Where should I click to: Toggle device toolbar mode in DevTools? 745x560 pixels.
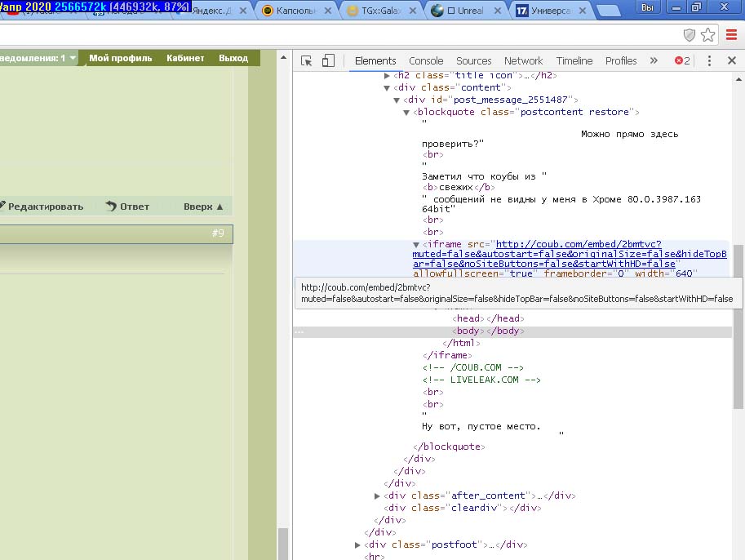(328, 60)
